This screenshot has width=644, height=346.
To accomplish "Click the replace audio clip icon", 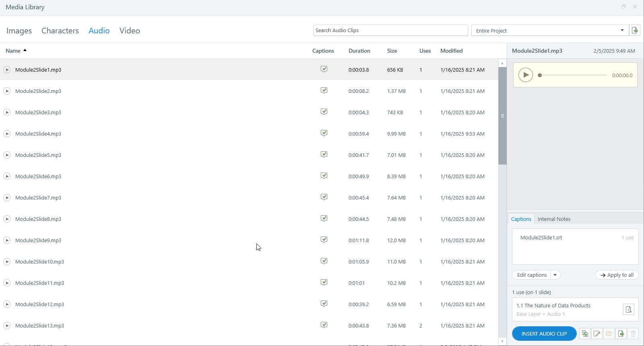I will (x=585, y=334).
